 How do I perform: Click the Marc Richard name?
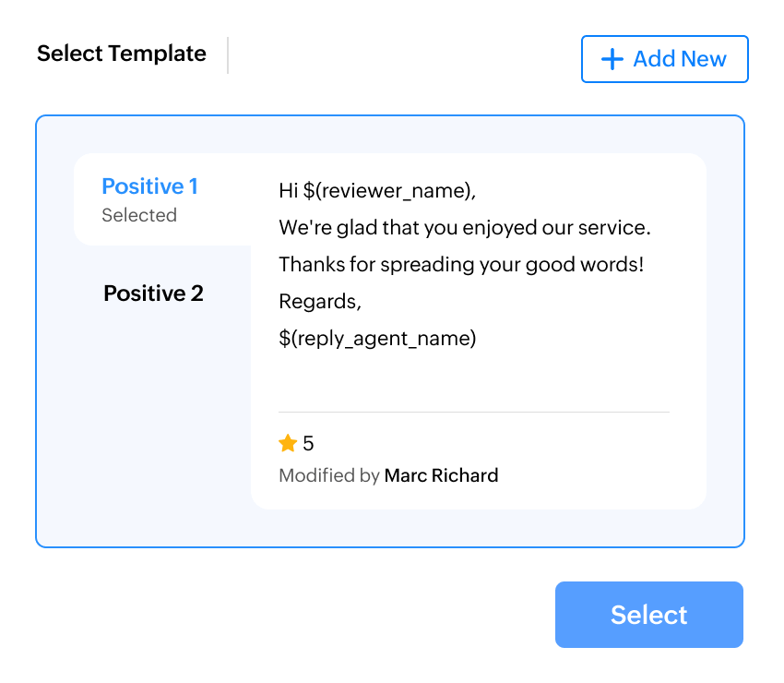click(441, 476)
